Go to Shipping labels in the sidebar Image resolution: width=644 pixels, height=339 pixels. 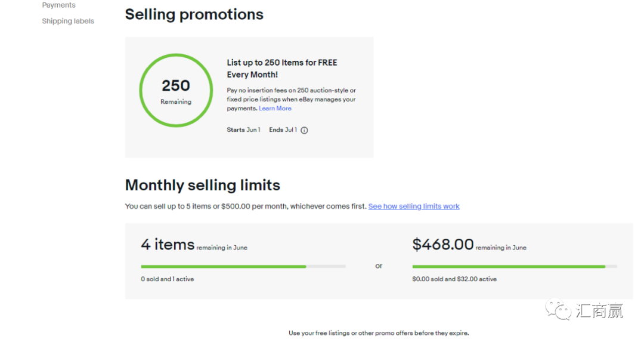point(68,21)
